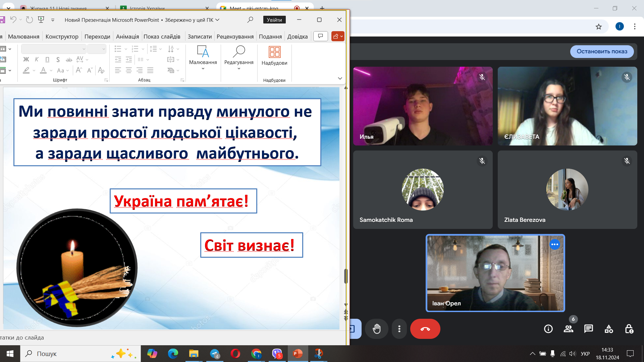Toggle strikethrough text formatting
This screenshot has width=644, height=362.
coord(69,60)
